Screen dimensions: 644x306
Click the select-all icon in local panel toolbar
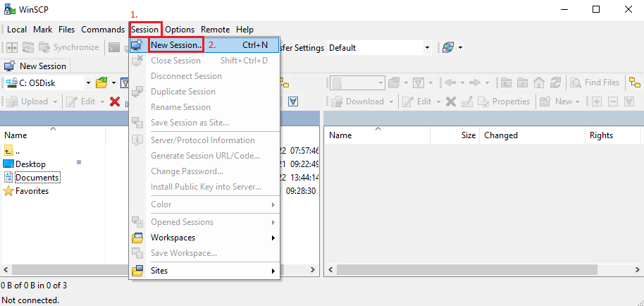[x=293, y=102]
